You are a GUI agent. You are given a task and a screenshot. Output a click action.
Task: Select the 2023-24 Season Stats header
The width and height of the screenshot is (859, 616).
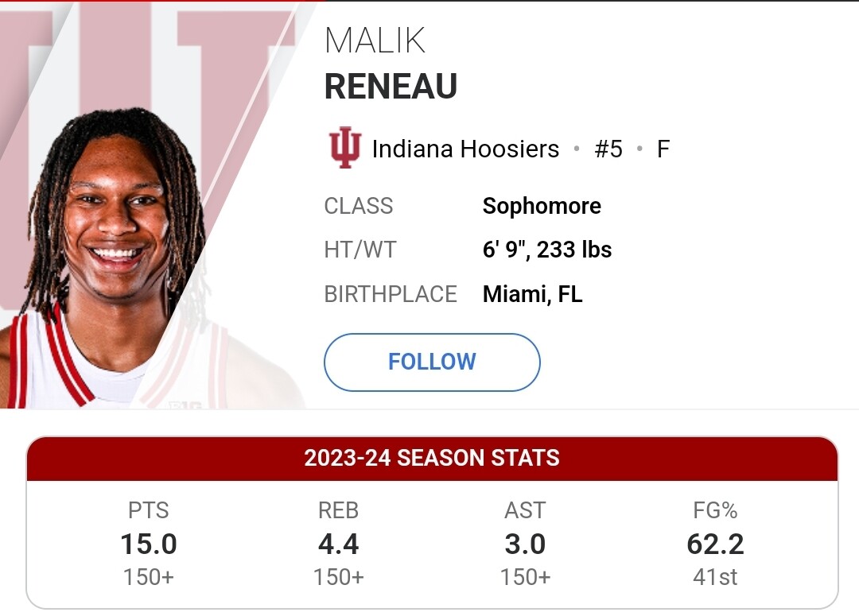tap(432, 459)
